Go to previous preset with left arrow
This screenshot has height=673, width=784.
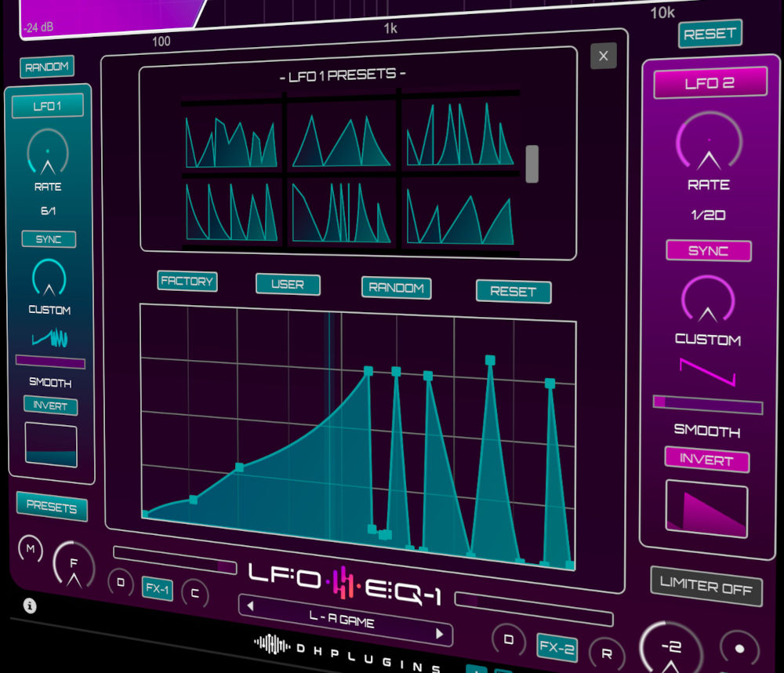tap(251, 606)
